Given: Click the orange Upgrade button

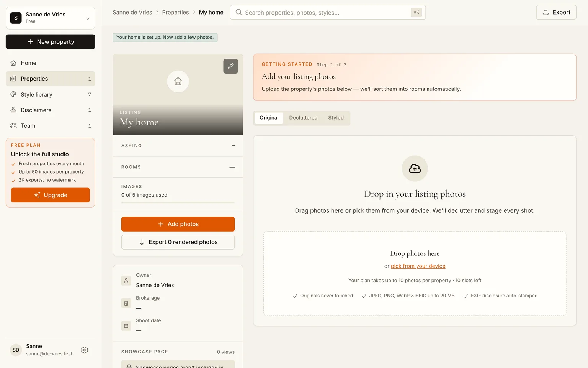Looking at the screenshot, I should [51, 195].
